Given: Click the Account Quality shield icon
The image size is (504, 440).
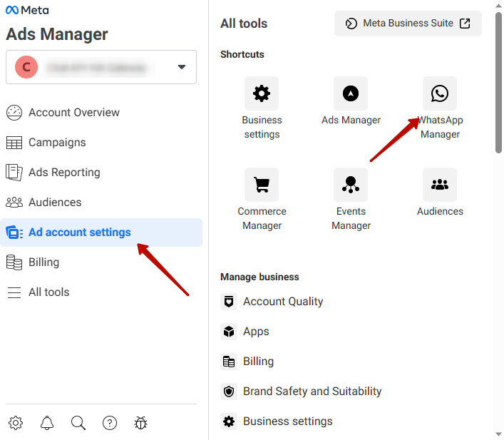Looking at the screenshot, I should tap(229, 302).
